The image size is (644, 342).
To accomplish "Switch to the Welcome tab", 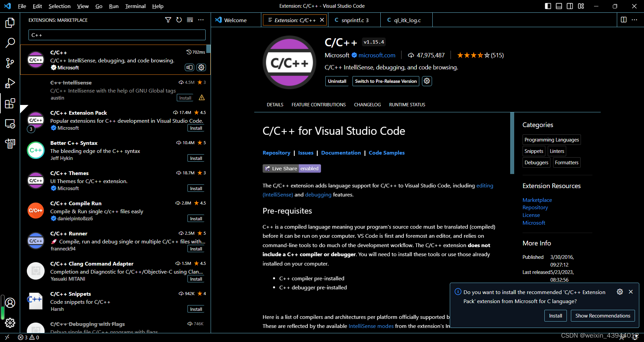I will coord(235,20).
